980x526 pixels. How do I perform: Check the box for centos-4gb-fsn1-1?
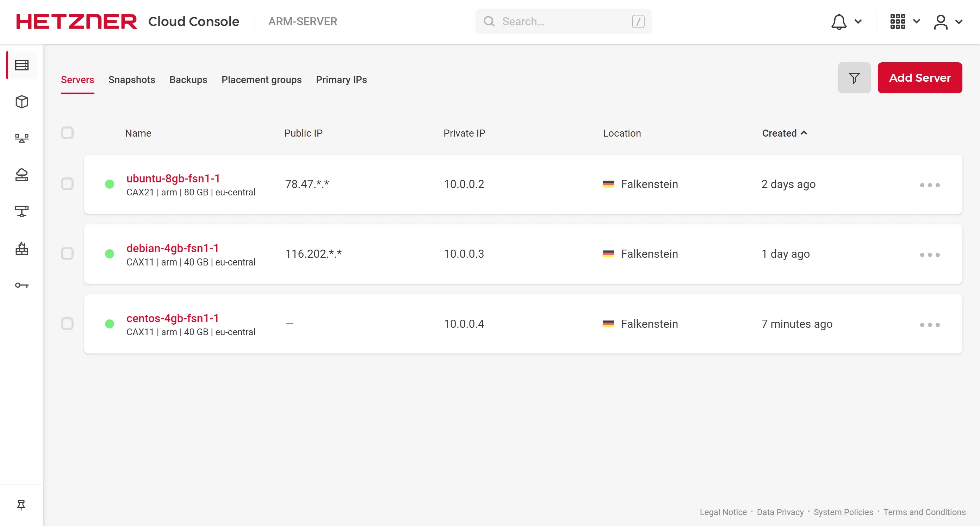coord(67,324)
